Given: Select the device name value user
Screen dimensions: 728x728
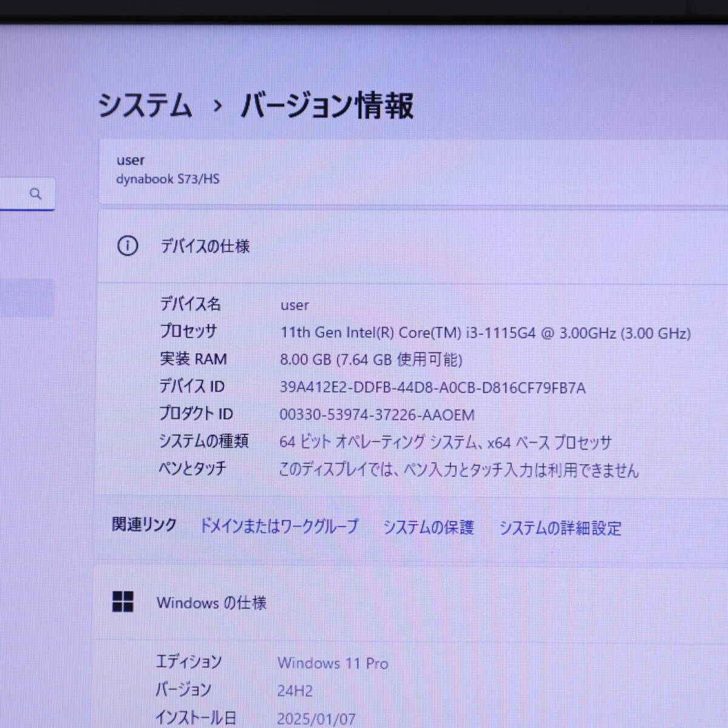Looking at the screenshot, I should tap(294, 305).
